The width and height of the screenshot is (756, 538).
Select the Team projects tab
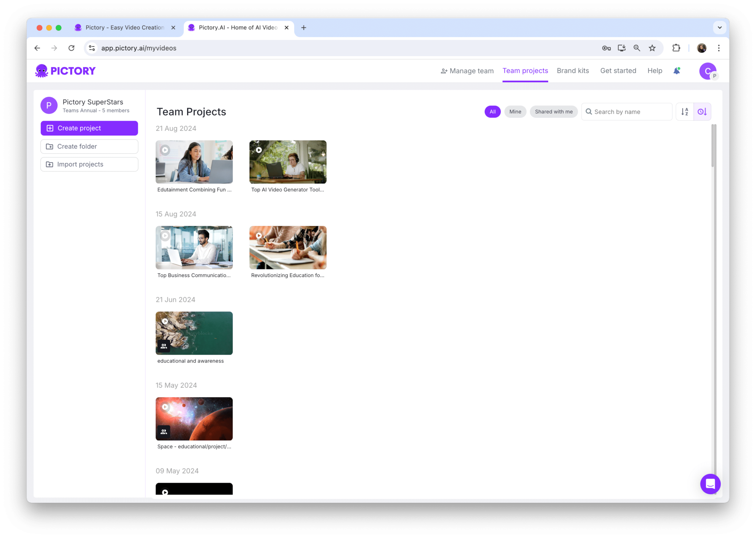pyautogui.click(x=524, y=71)
